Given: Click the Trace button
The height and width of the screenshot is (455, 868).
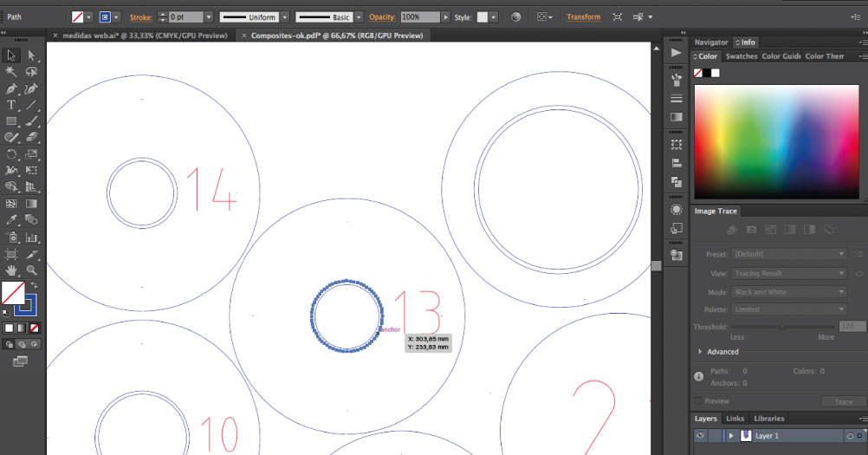Looking at the screenshot, I should point(843,402).
